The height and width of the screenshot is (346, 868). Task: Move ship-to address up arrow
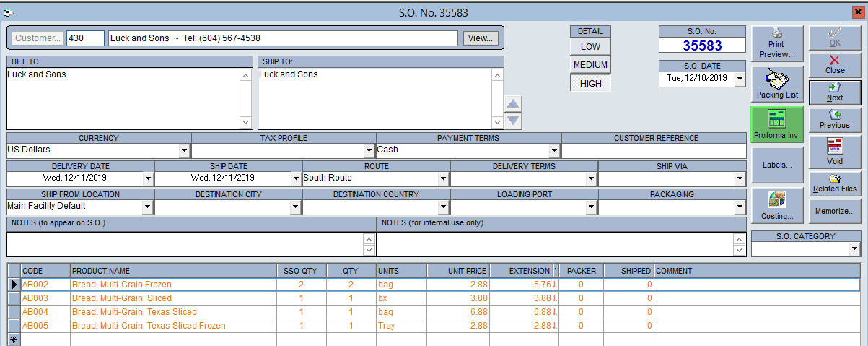[512, 104]
